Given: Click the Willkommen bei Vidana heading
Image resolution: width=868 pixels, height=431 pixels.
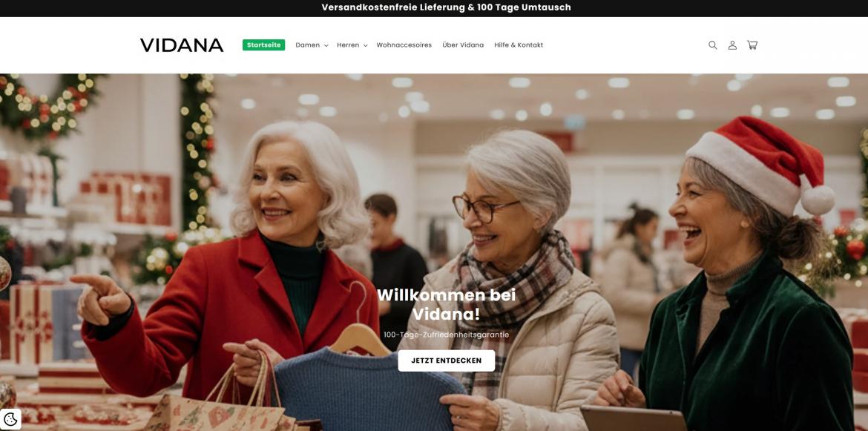Looking at the screenshot, I should point(446,304).
